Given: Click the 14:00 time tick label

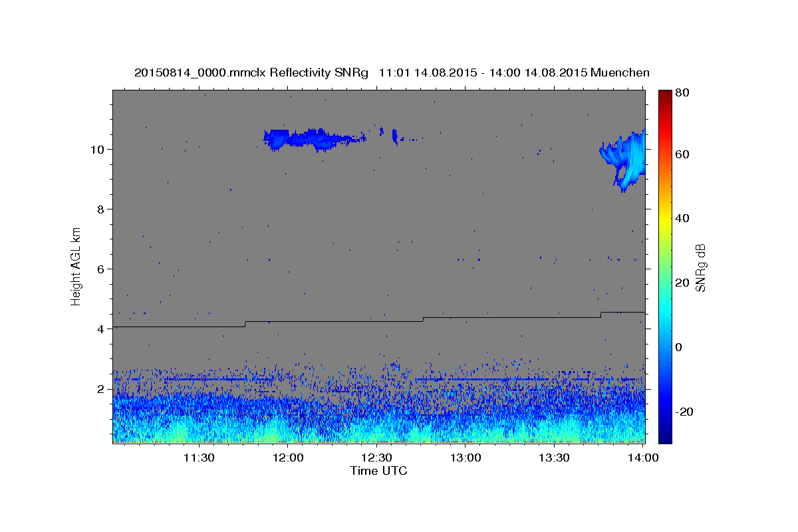Looking at the screenshot, I should point(643,458).
